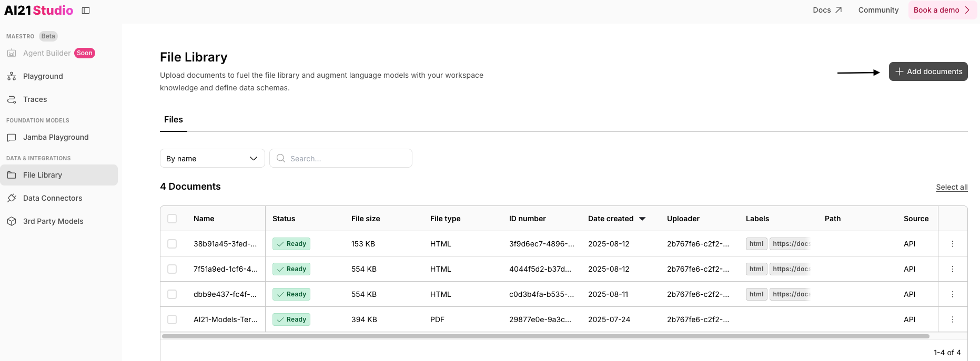Click the document Search field
The image size is (980, 361).
[341, 158]
